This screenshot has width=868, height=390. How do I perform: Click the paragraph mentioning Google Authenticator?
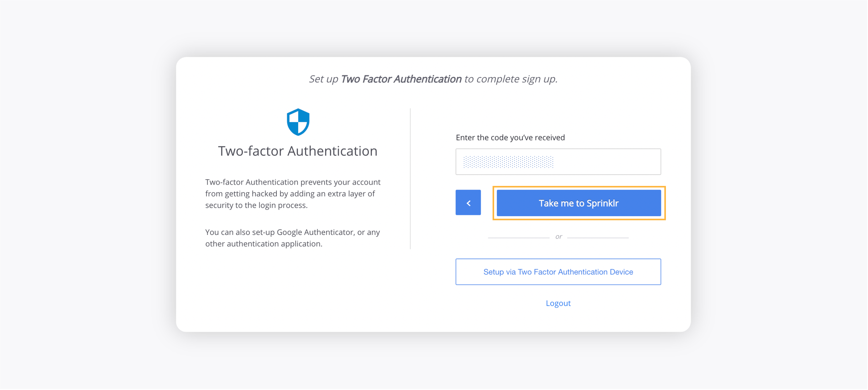pyautogui.click(x=292, y=238)
